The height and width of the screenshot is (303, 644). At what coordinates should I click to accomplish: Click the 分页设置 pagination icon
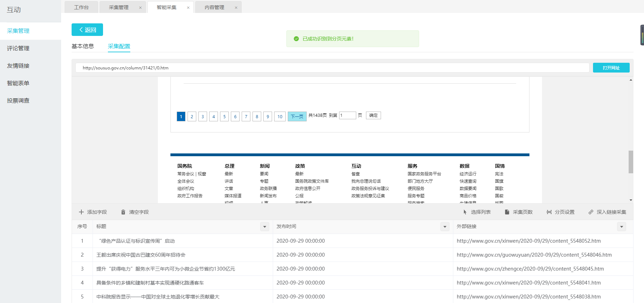[x=549, y=212]
